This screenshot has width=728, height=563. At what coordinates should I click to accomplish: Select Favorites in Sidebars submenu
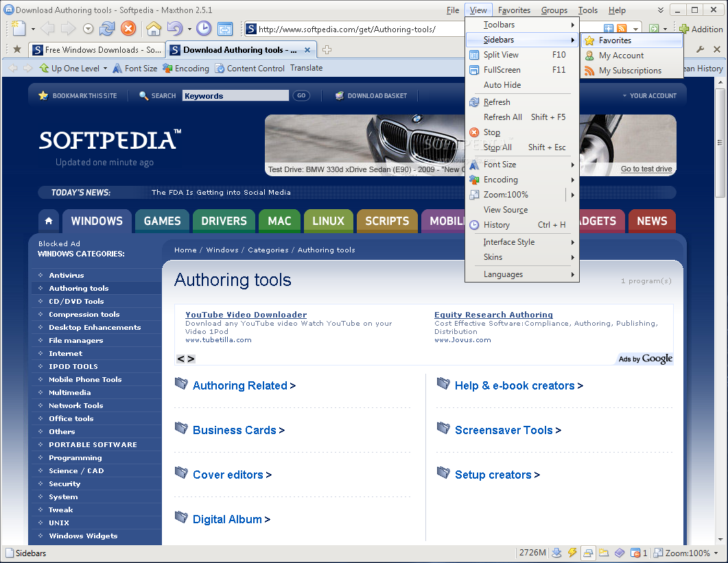click(632, 40)
